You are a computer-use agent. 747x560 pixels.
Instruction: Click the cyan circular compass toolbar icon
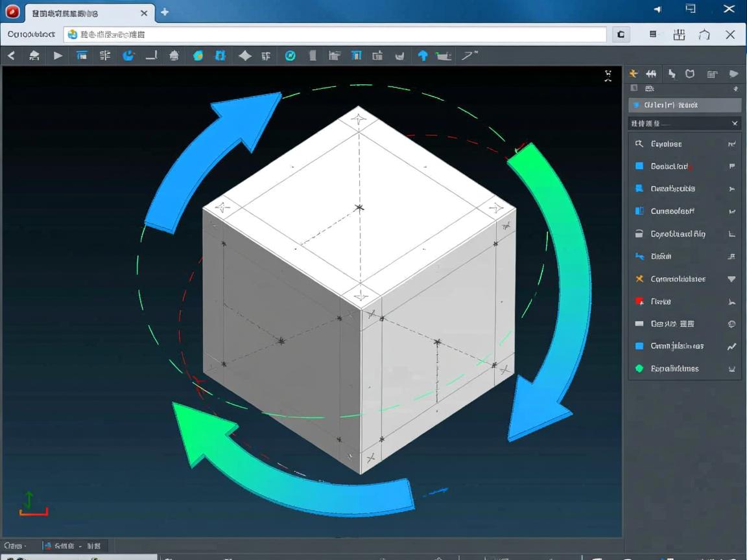pos(290,56)
